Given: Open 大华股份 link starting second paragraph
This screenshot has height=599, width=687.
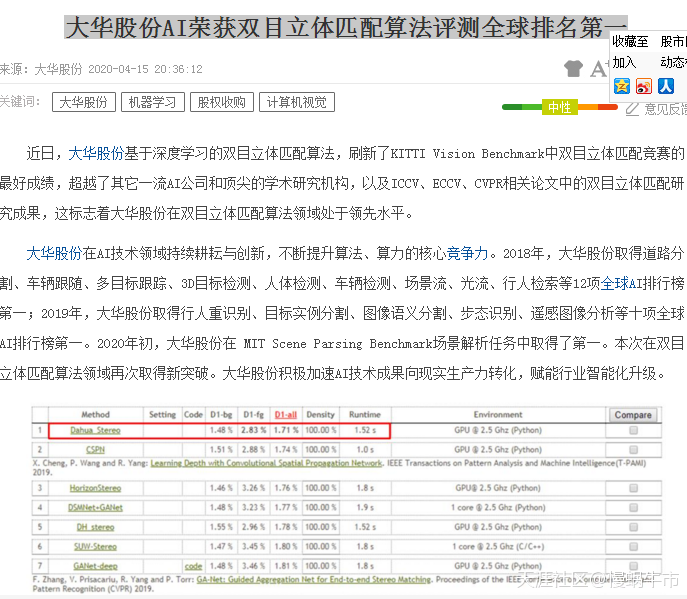Looking at the screenshot, I should (x=54, y=253).
